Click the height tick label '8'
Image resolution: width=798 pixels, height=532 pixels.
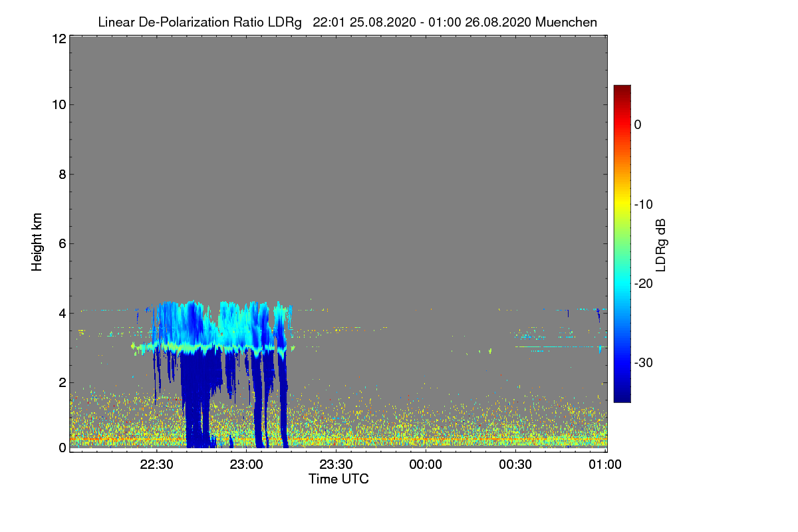click(62, 174)
